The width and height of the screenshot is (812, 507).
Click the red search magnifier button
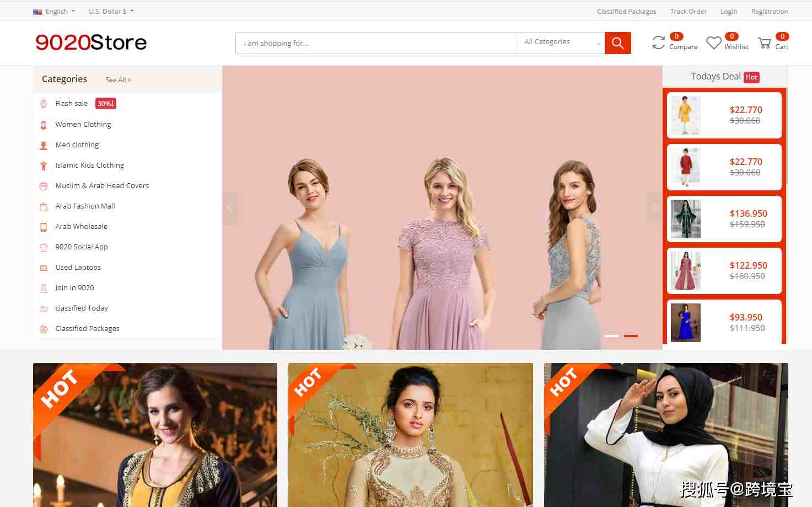coord(617,43)
